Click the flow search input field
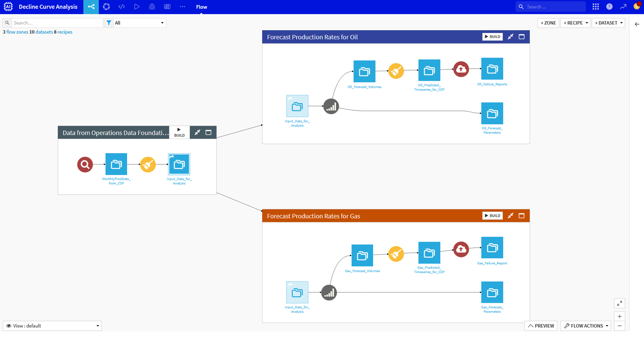Screen dimensions: 644x341 (x=57, y=23)
